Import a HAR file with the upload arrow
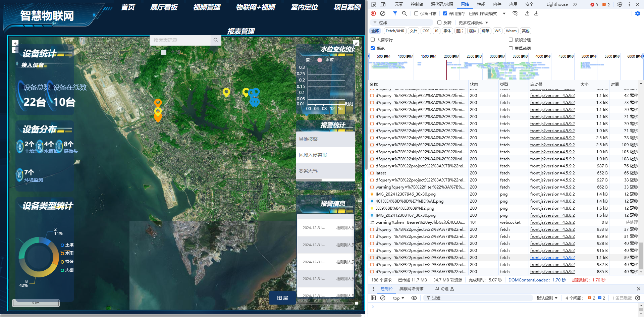 [x=527, y=13]
